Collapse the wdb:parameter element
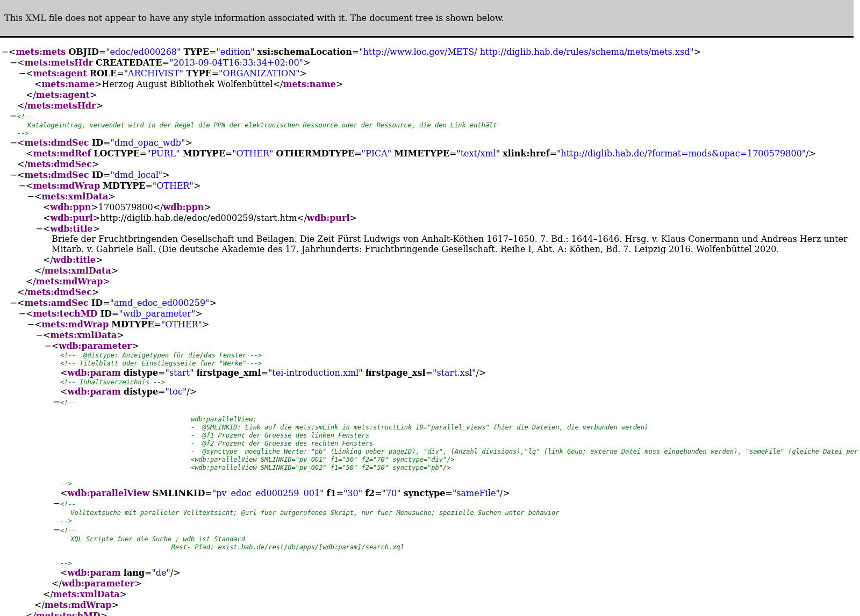Viewport: 860px width, 616px height. [x=48, y=346]
